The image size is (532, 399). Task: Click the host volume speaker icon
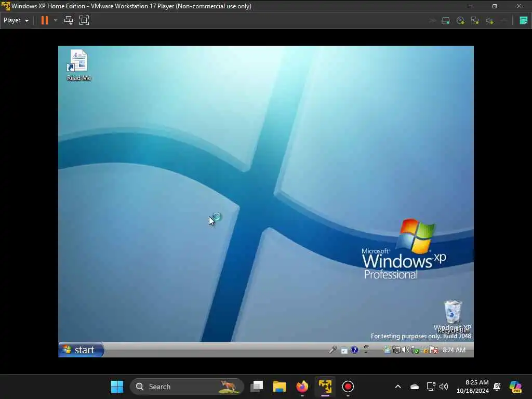[x=444, y=387]
